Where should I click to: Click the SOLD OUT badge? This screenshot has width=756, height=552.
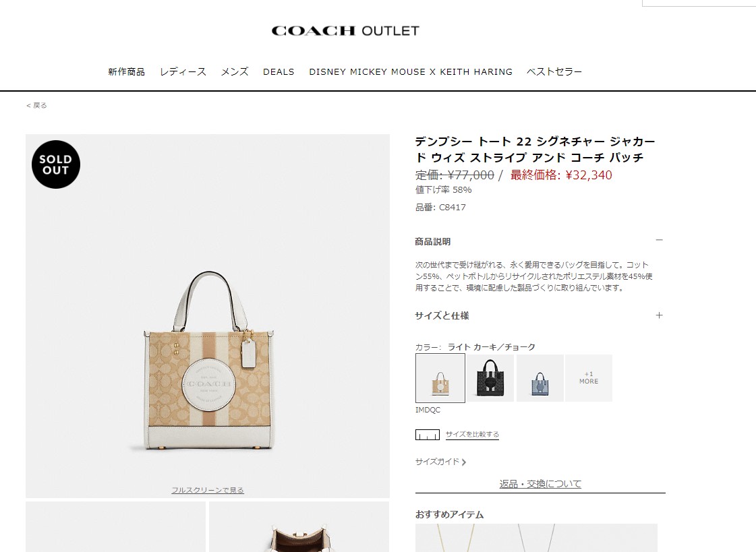[56, 164]
